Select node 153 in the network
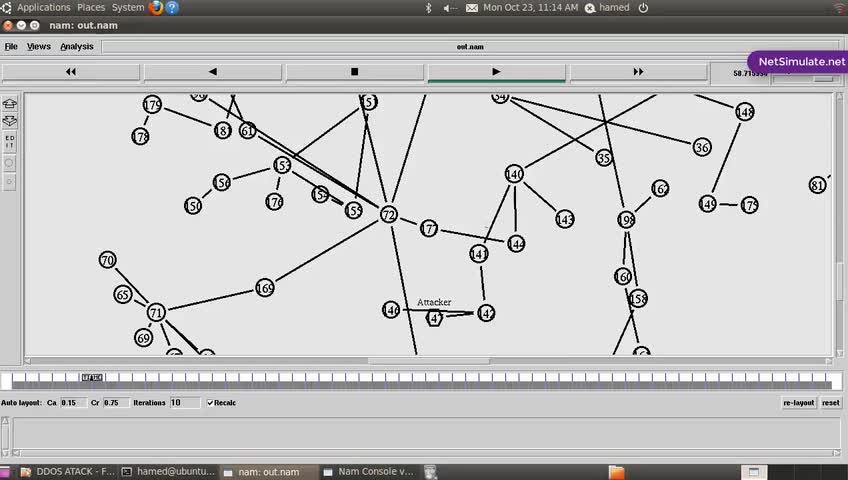 pos(282,165)
